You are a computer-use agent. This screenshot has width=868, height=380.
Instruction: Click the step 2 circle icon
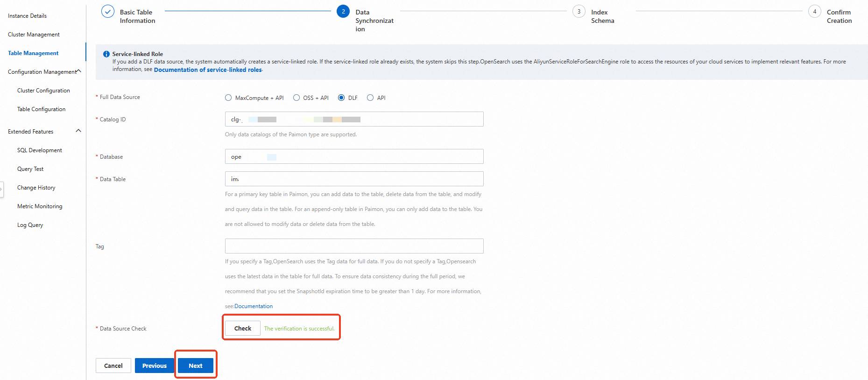click(343, 12)
